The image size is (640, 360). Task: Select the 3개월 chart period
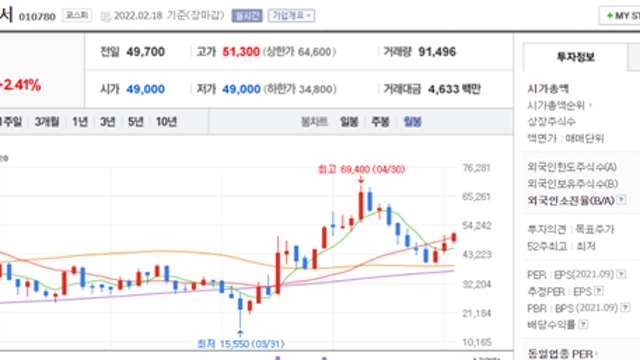pyautogui.click(x=47, y=122)
